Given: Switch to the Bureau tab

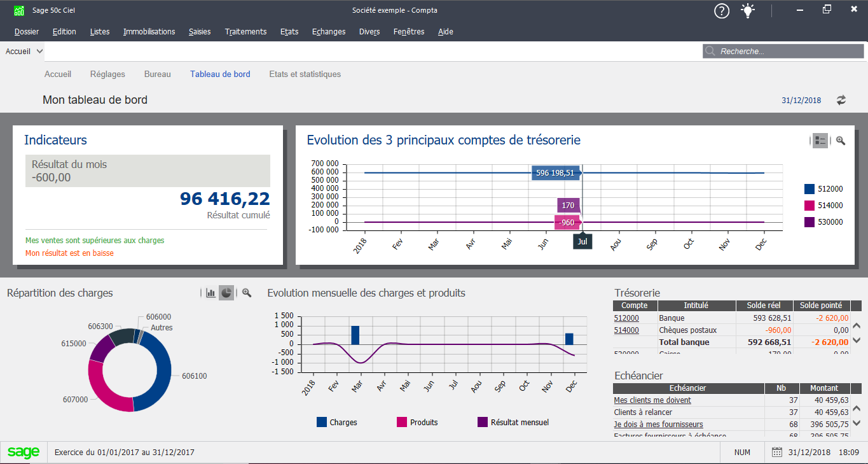Looking at the screenshot, I should 158,74.
